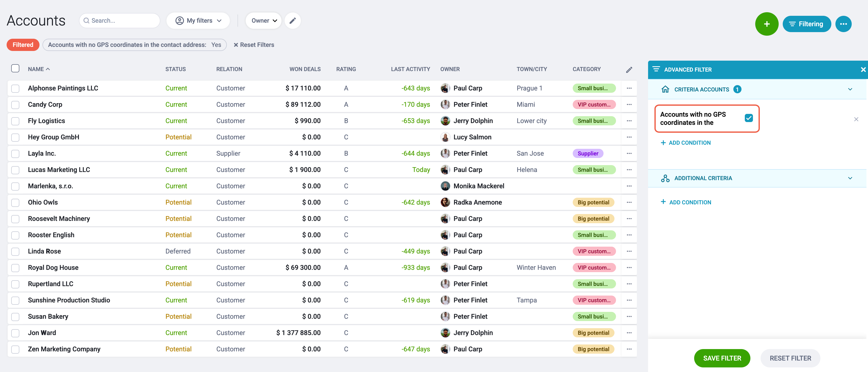Click the Reset Filters link
The image size is (868, 372).
pos(254,45)
